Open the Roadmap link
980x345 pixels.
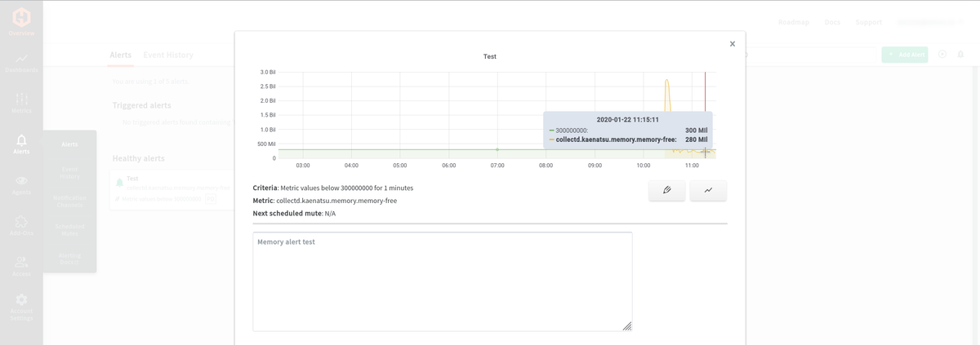(x=793, y=22)
